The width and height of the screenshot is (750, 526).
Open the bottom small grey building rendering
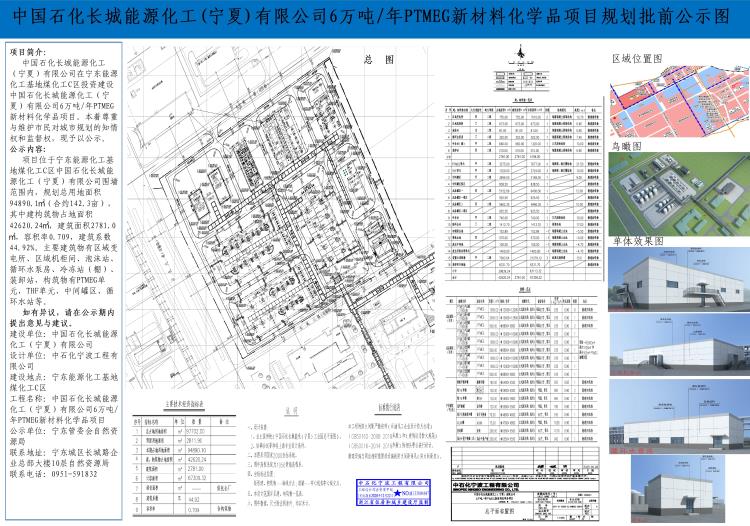tap(678, 488)
